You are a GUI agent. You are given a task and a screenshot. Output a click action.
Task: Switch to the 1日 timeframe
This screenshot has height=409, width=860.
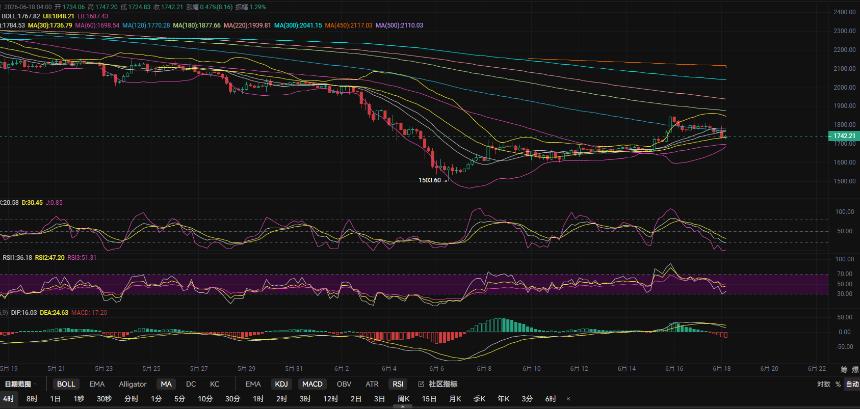[x=55, y=399]
